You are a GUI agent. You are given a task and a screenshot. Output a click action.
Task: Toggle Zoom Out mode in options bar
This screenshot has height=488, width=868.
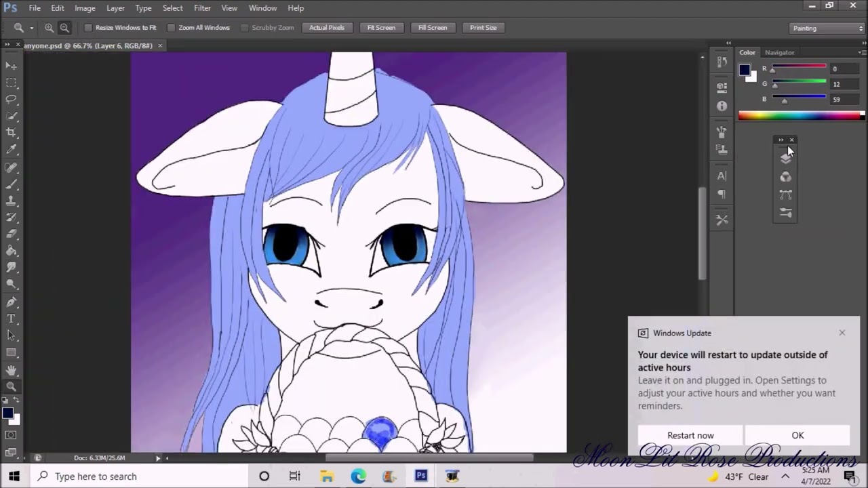(64, 28)
